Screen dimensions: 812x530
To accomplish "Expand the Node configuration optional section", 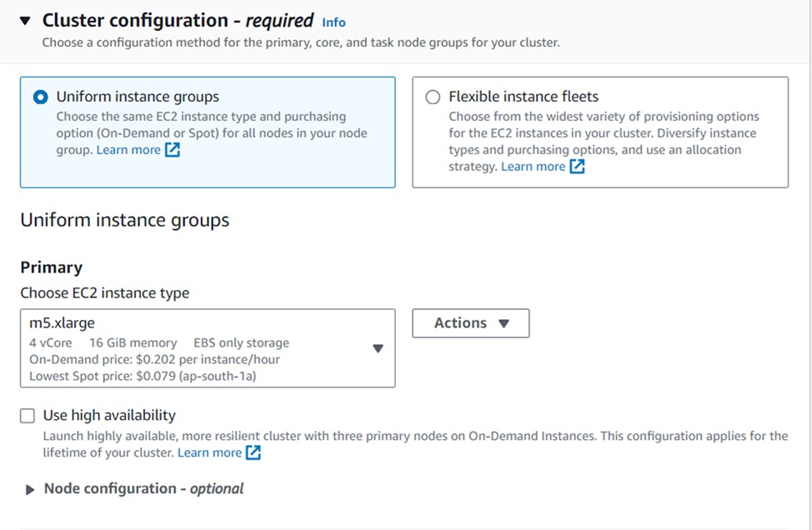I will click(31, 489).
